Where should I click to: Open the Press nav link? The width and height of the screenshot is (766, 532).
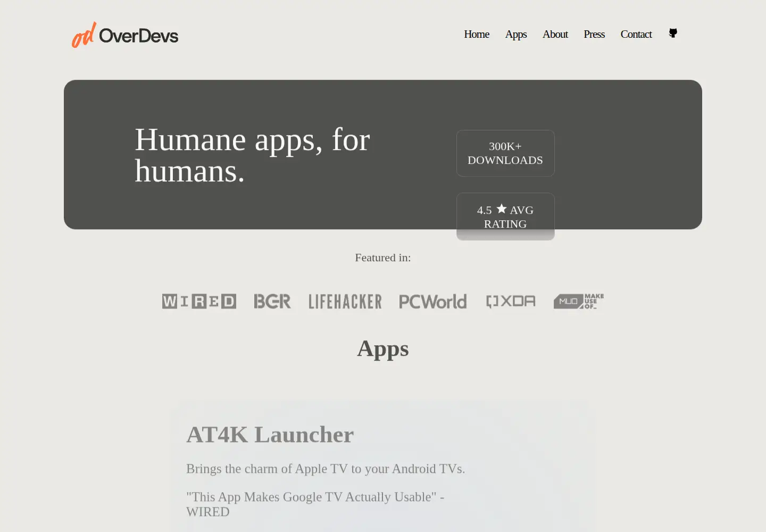[594, 34]
